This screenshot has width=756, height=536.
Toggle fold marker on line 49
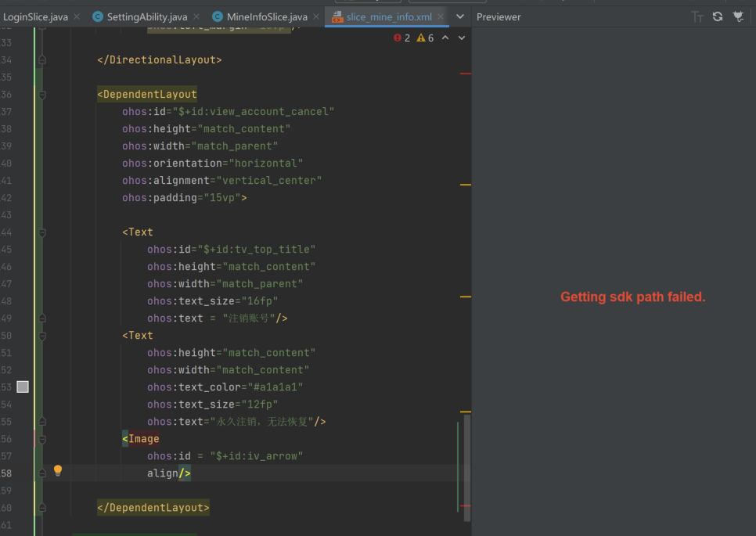pos(42,318)
